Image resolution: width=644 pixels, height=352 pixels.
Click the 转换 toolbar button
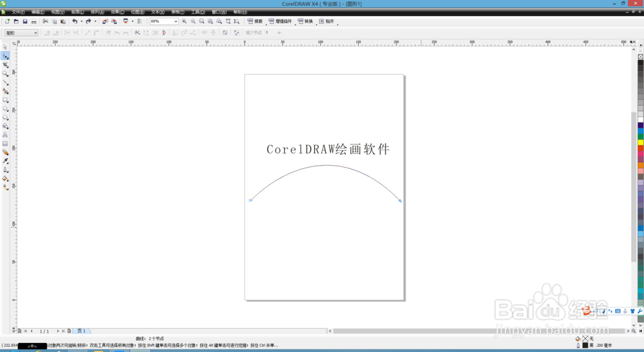pyautogui.click(x=305, y=21)
